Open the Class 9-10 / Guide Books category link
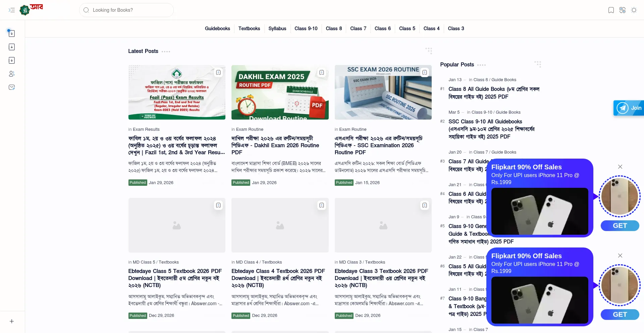This screenshot has width=644, height=333. [x=496, y=112]
